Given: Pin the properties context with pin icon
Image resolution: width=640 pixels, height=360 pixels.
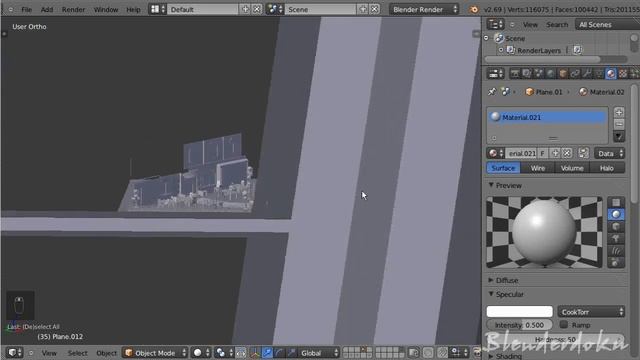Looking at the screenshot, I should pos(492,92).
